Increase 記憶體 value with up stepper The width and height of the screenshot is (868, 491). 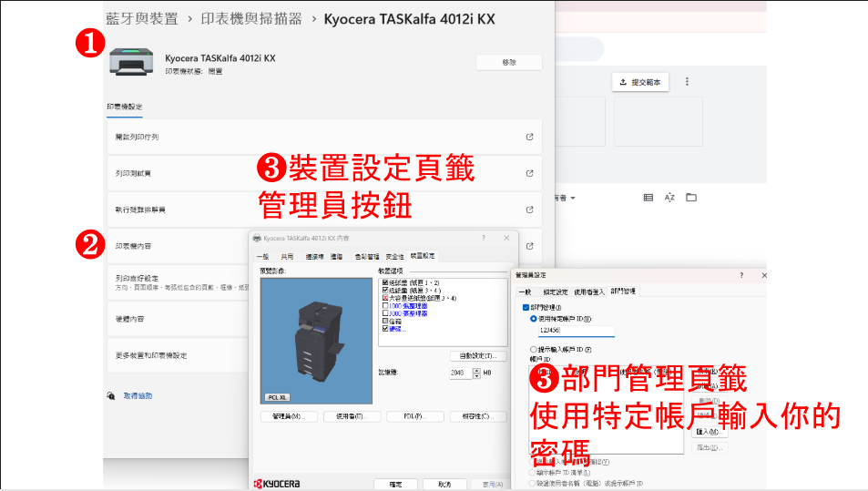(x=476, y=371)
